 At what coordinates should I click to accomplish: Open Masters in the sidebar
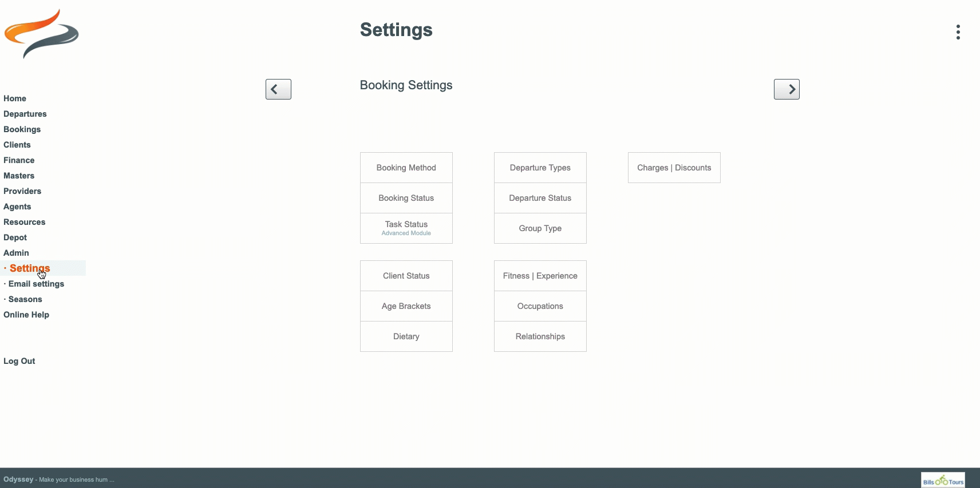click(x=19, y=176)
